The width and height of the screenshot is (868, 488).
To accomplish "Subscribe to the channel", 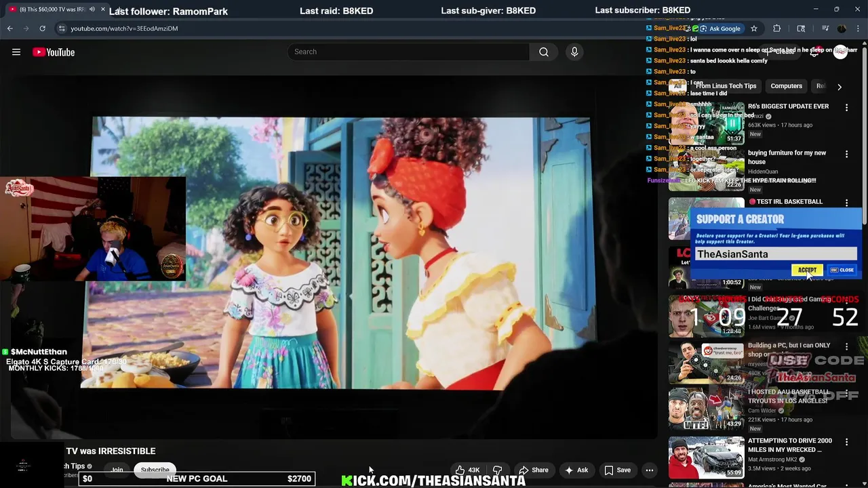I will pyautogui.click(x=155, y=470).
